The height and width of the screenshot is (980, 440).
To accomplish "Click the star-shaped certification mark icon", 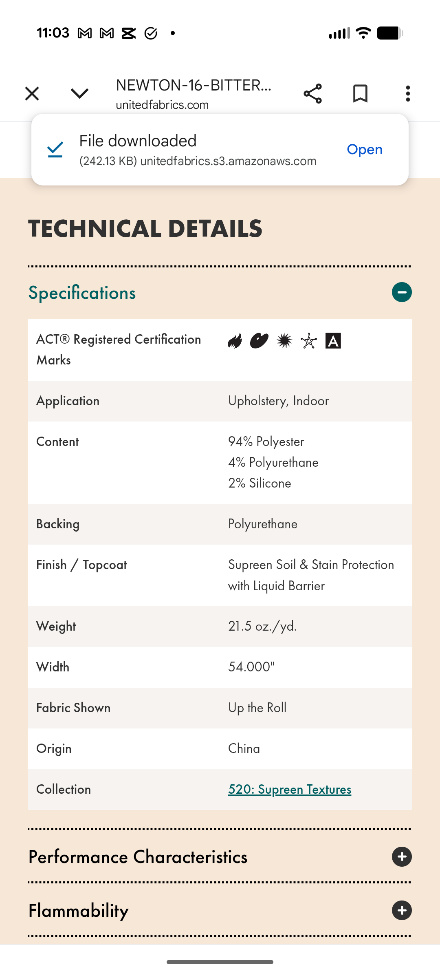I will 309,341.
